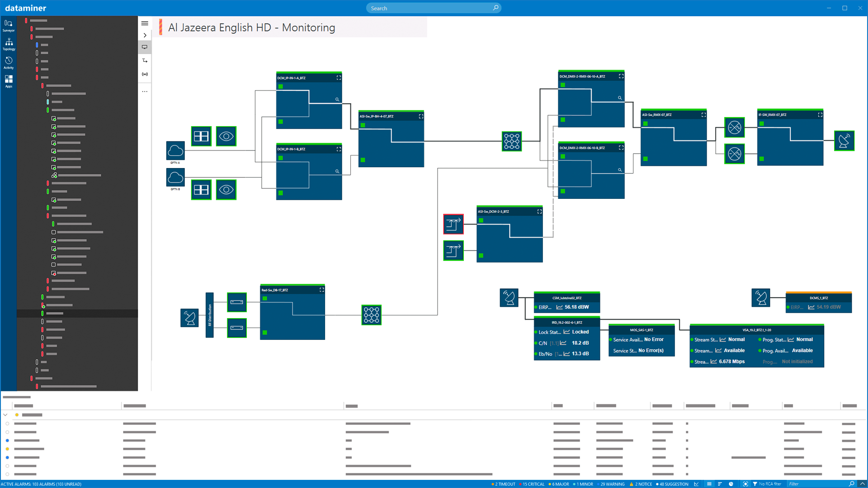Click the 'Not initialized' program value
Image resolution: width=868 pixels, height=488 pixels.
coord(797,361)
